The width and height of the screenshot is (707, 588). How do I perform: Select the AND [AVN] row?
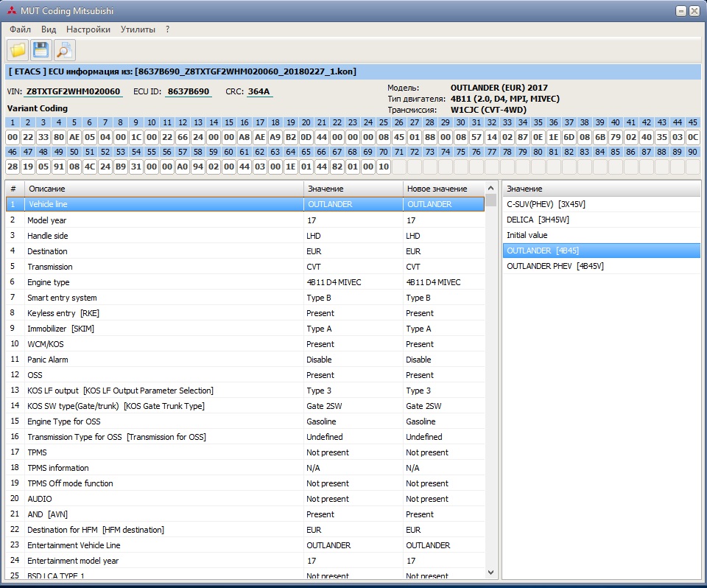pyautogui.click(x=245, y=514)
